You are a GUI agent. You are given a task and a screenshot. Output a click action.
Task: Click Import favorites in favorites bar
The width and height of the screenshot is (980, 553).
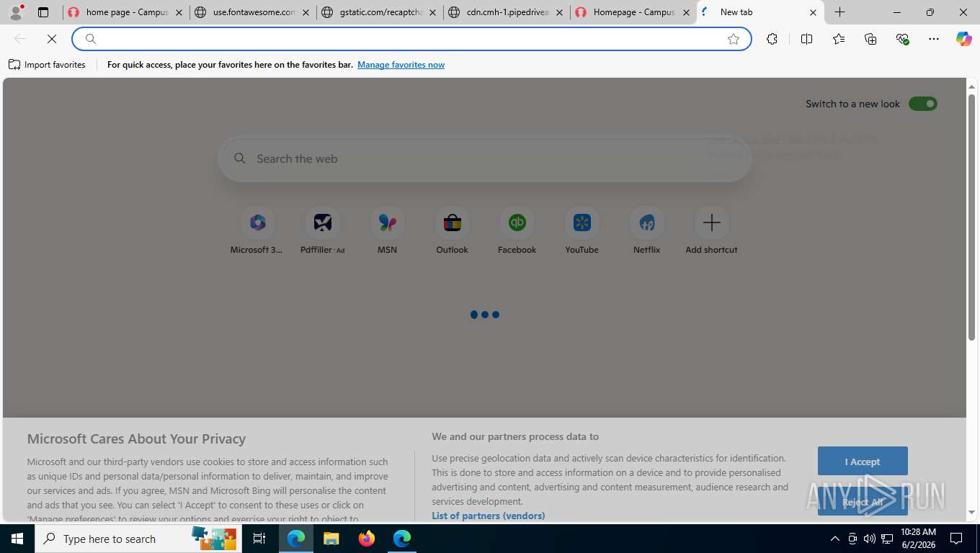pos(47,65)
